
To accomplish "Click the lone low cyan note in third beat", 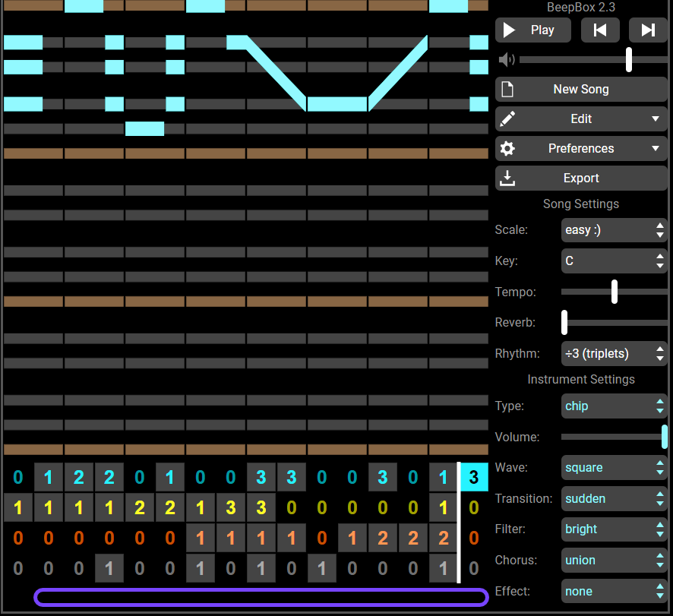I will [144, 129].
